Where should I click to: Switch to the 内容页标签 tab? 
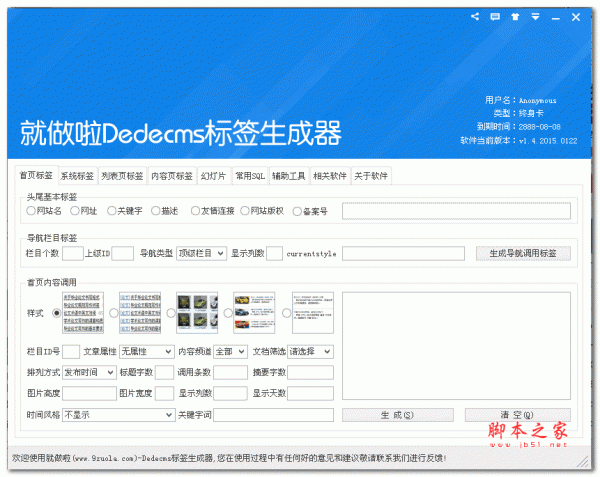[172, 176]
